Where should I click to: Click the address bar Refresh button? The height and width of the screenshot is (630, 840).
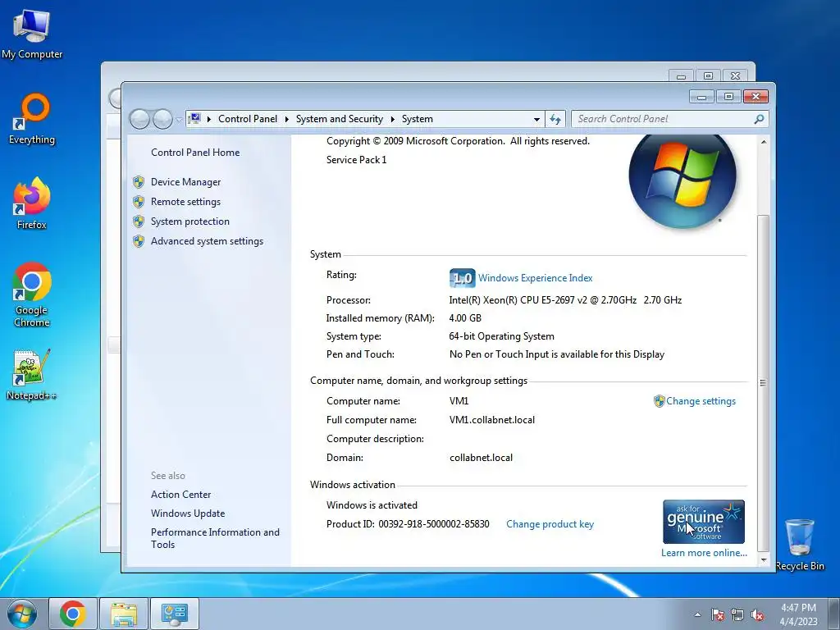point(555,119)
